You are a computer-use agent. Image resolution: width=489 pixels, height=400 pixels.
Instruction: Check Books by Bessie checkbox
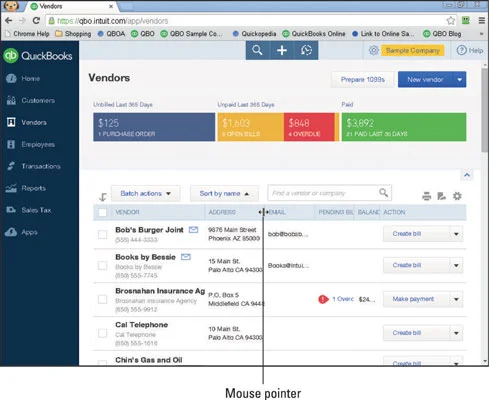(x=103, y=266)
